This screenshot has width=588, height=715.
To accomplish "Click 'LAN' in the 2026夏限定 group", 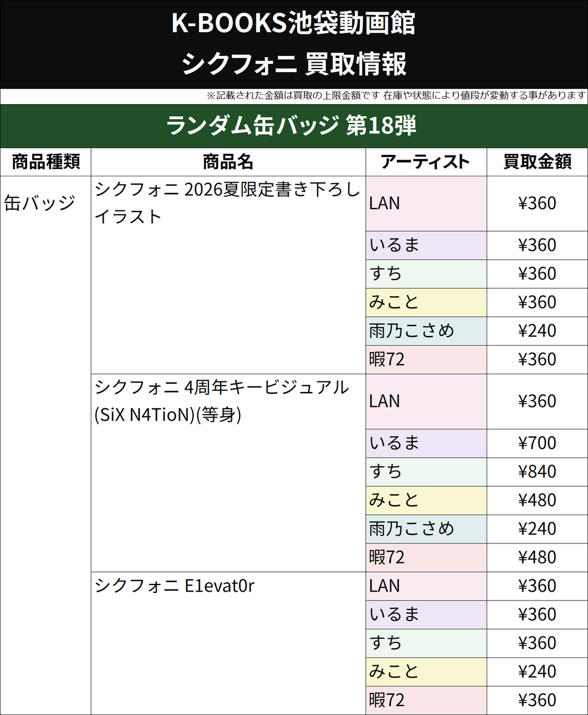I will point(426,203).
